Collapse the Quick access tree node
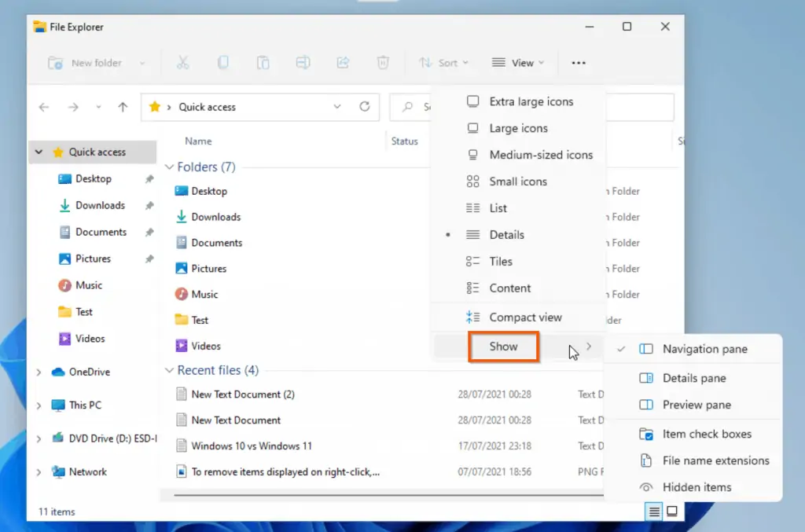The width and height of the screenshot is (805, 532). [39, 152]
